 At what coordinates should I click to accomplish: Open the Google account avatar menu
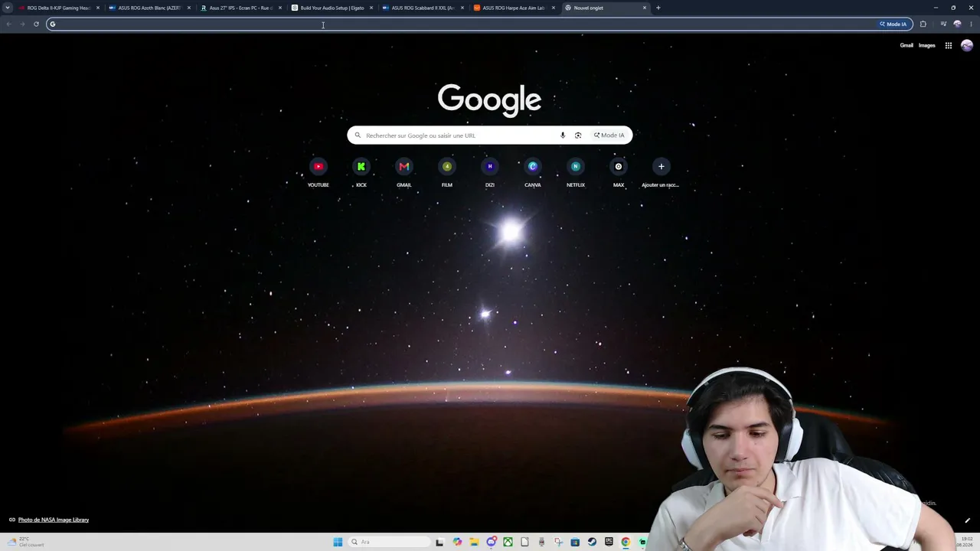pos(967,45)
